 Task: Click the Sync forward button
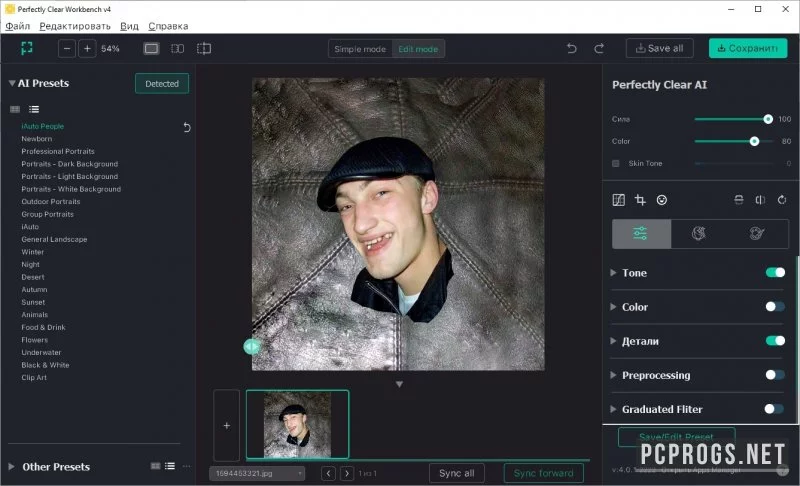(543, 473)
